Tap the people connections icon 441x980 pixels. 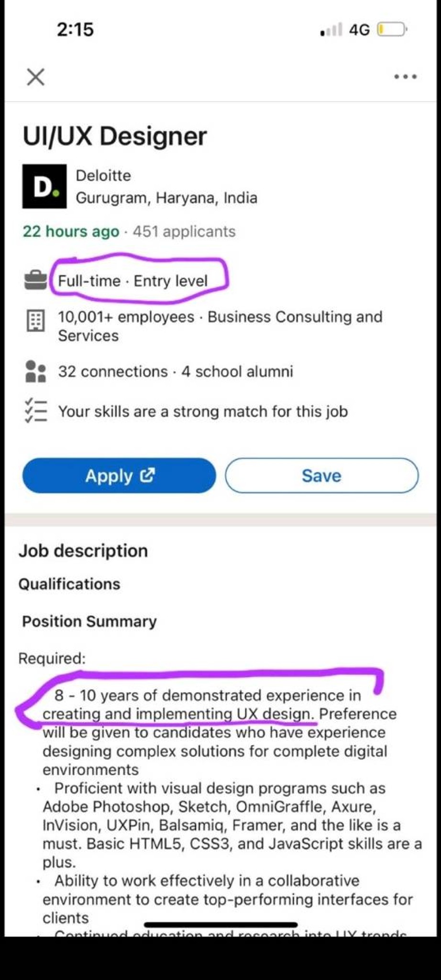35,371
